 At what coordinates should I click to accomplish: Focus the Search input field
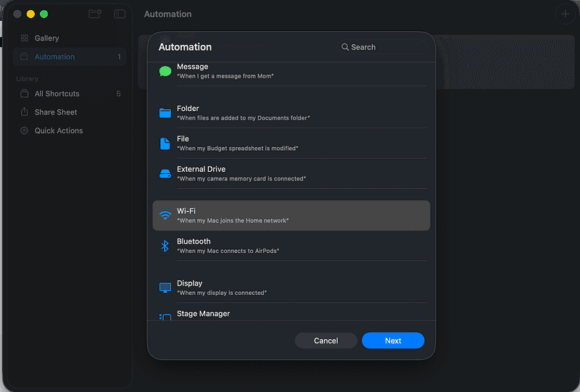pyautogui.click(x=382, y=47)
